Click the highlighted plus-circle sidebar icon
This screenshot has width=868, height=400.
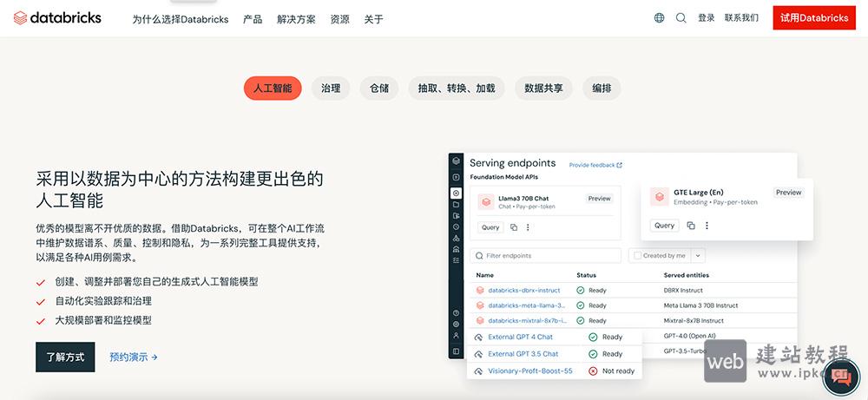click(x=456, y=193)
